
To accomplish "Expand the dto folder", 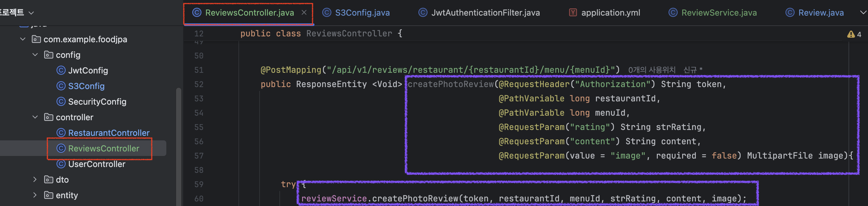I will (35, 179).
